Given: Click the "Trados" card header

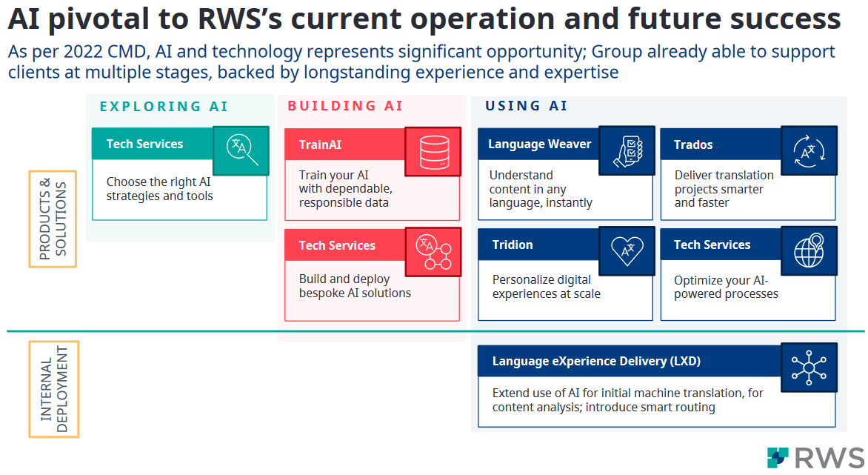Looking at the screenshot, I should [721, 145].
